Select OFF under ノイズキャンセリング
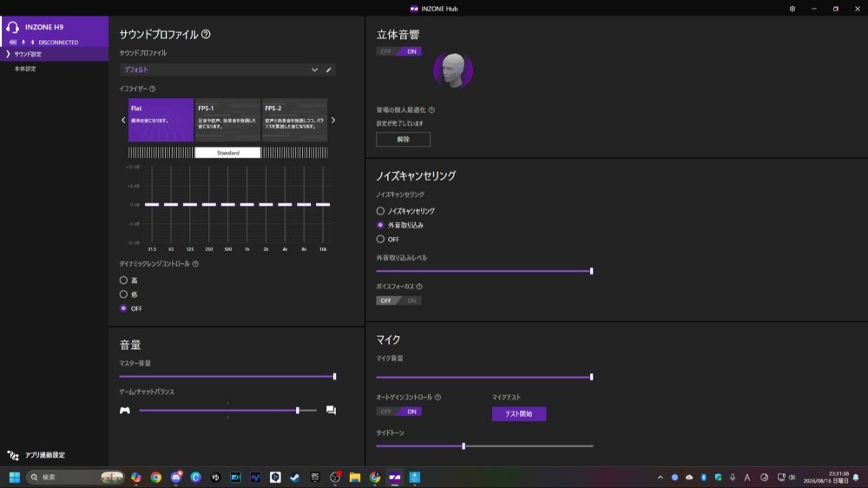 point(380,240)
